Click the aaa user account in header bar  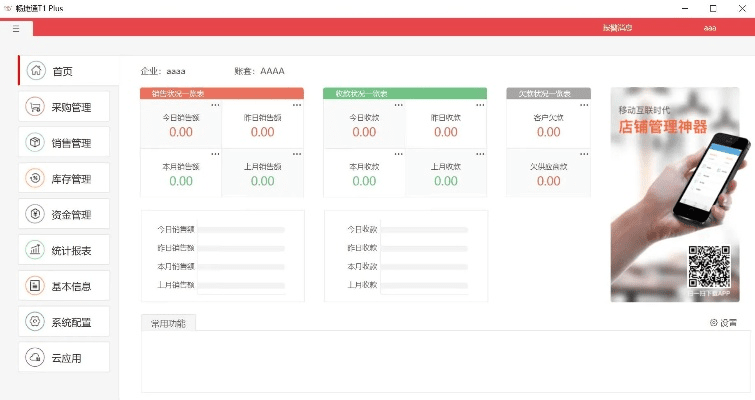(710, 29)
